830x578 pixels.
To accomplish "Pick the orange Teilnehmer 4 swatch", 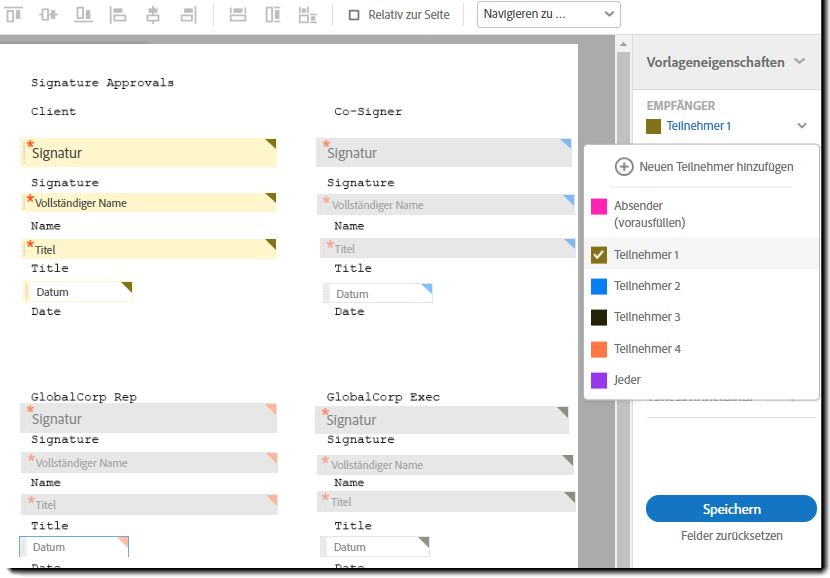I will 599,349.
